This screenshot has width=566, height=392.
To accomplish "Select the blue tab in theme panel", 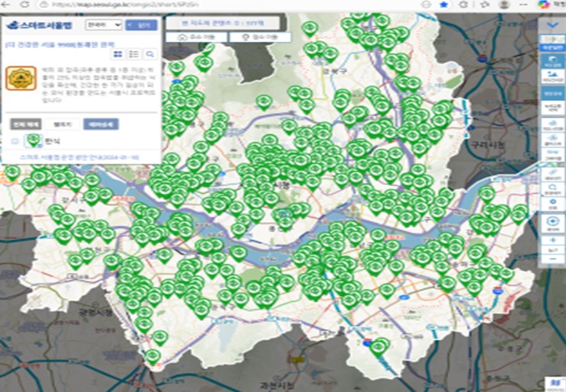I will coord(101,124).
